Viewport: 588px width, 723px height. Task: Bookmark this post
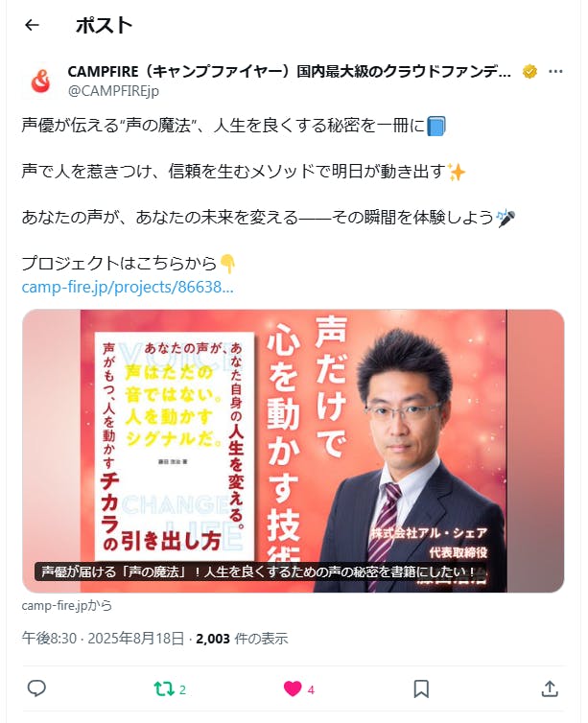[x=421, y=689]
